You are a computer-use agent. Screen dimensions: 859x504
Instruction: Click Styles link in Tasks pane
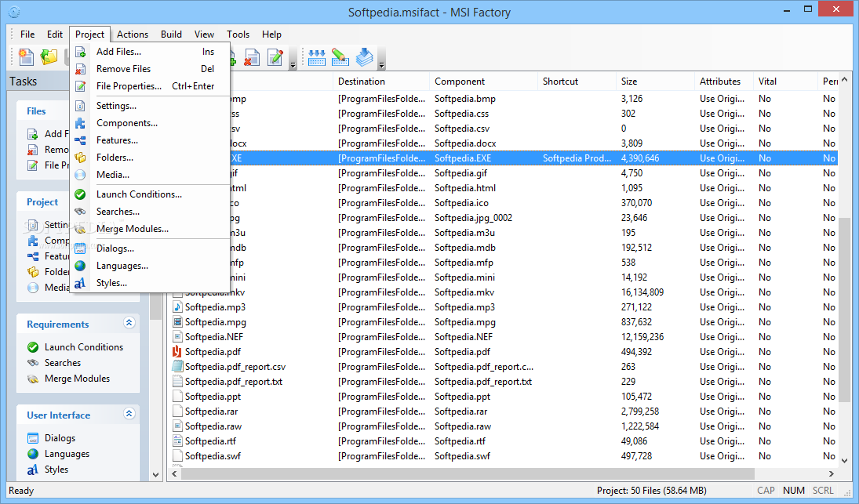pyautogui.click(x=56, y=470)
